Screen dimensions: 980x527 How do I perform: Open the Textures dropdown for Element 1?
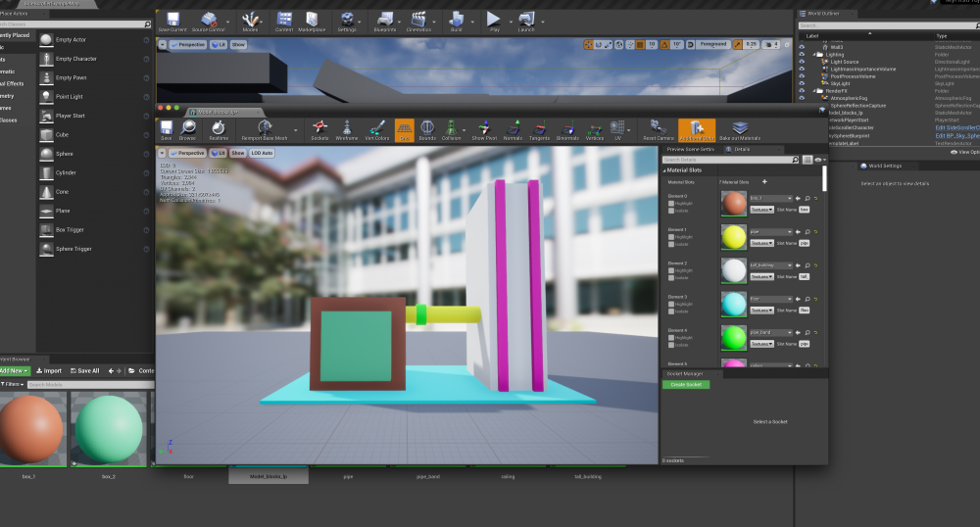(x=761, y=243)
